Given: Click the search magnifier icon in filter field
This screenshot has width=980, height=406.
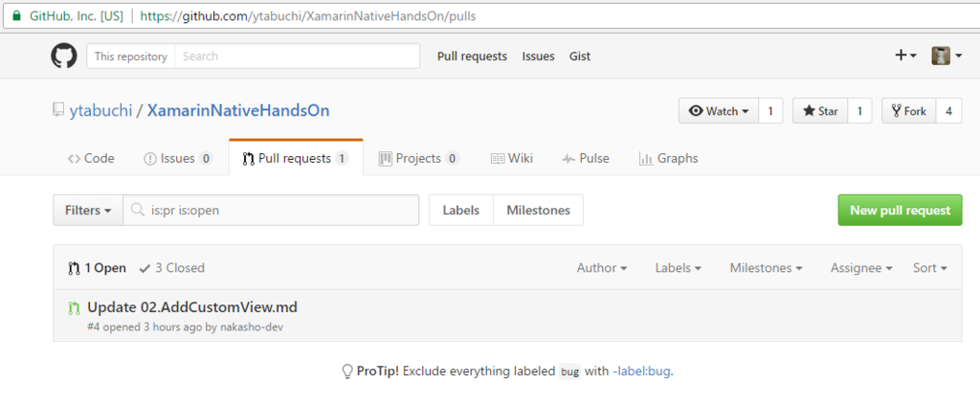Looking at the screenshot, I should (139, 211).
